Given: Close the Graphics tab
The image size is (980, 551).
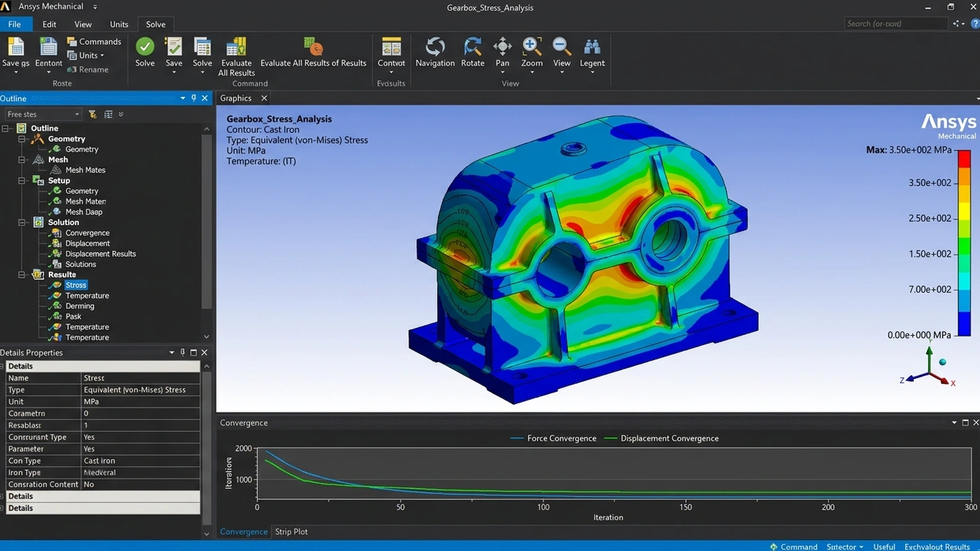Looking at the screenshot, I should click(264, 99).
